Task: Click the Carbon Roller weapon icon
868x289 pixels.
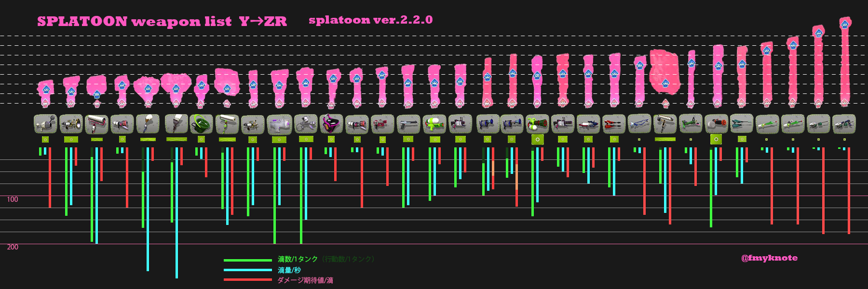Action: [x=97, y=124]
